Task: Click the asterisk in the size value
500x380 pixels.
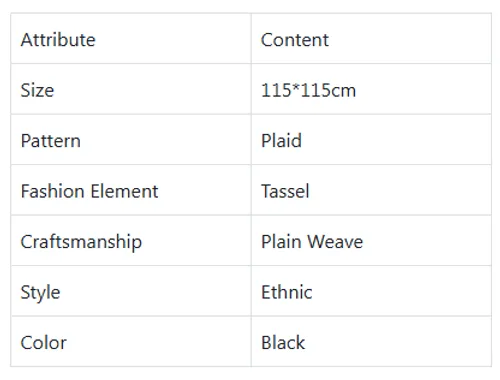Action: coord(296,87)
